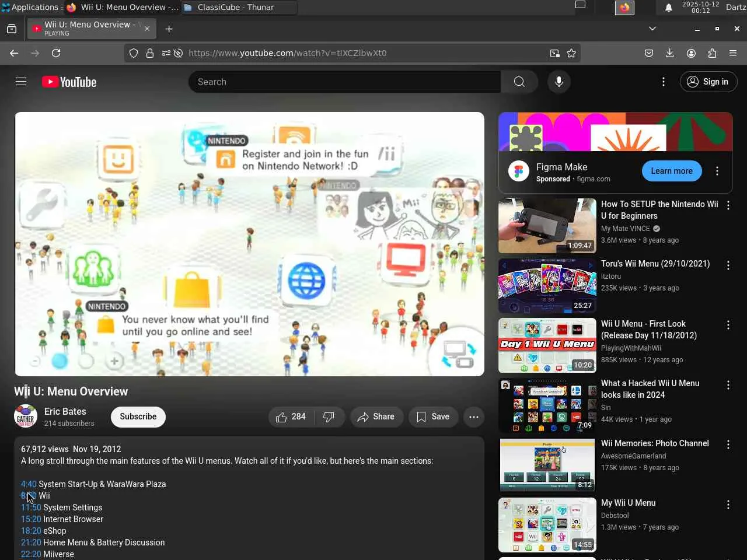
Task: Click the video player area
Action: (x=249, y=244)
